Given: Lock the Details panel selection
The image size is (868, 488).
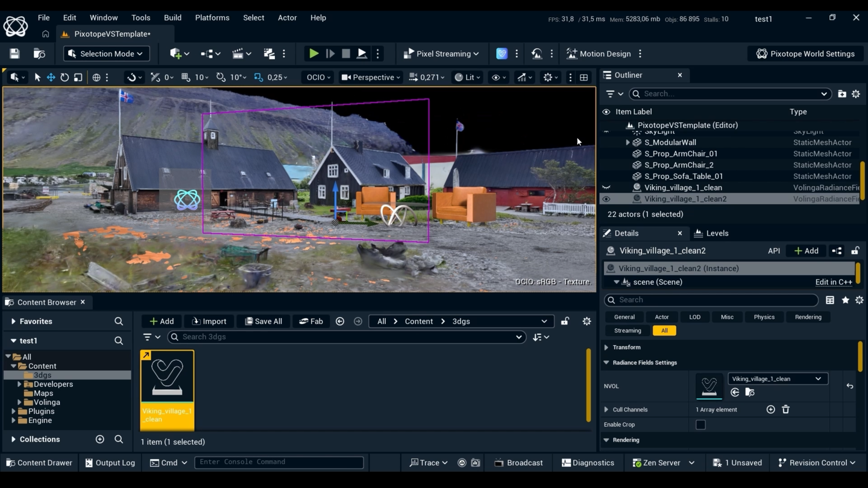Looking at the screenshot, I should point(855,251).
